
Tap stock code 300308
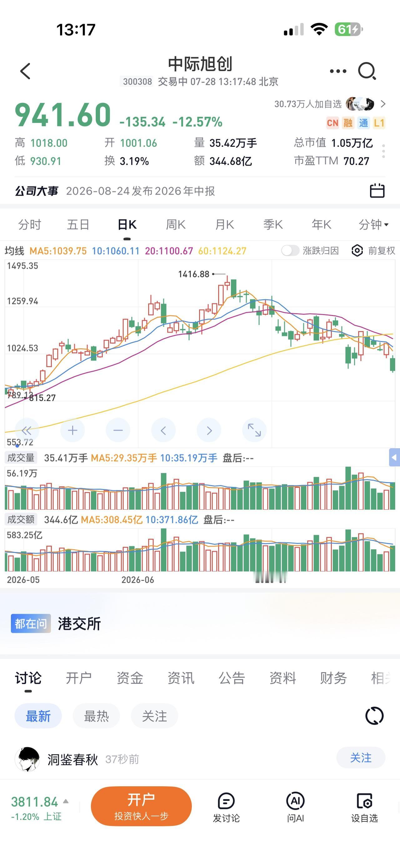point(137,81)
